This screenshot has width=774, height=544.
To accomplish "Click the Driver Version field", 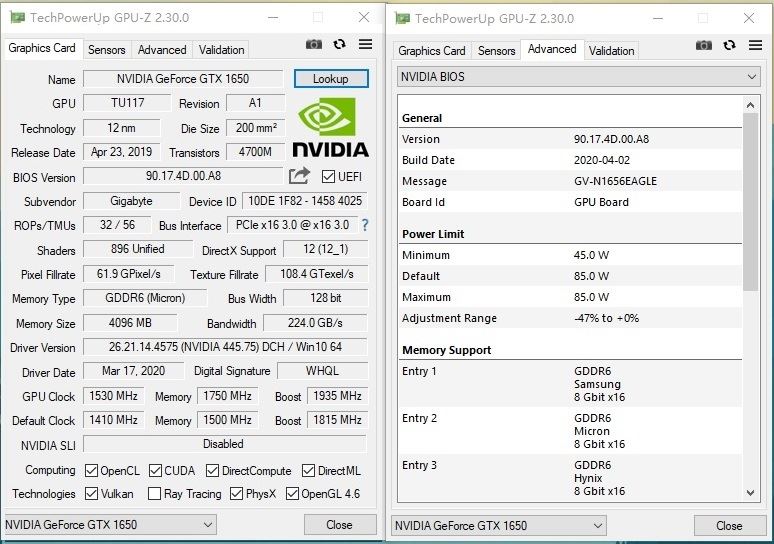I will point(225,347).
